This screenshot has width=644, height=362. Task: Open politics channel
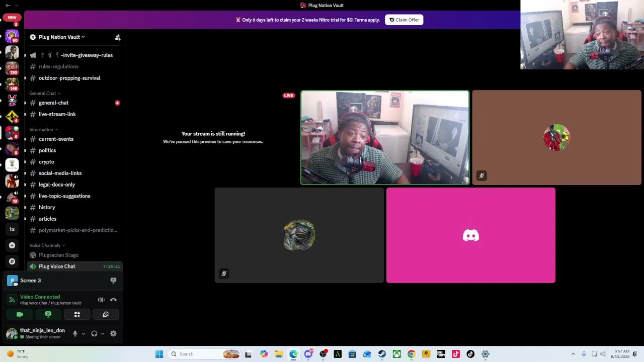pos(74,150)
